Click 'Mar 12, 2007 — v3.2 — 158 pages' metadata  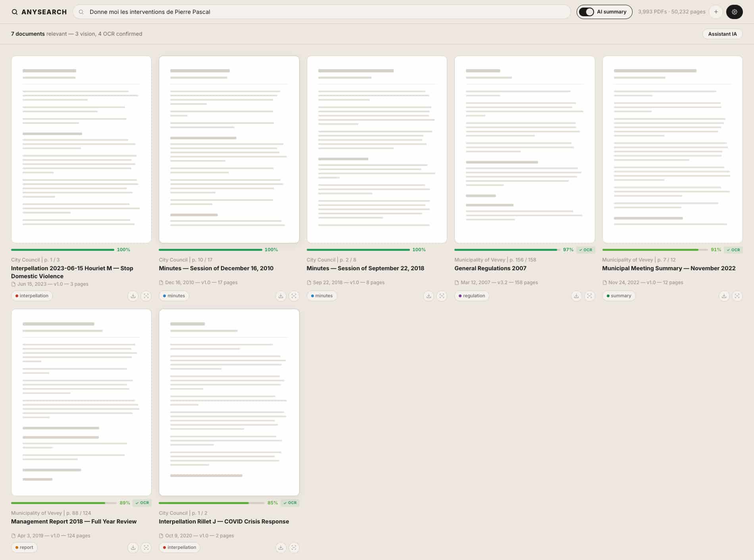tap(499, 283)
